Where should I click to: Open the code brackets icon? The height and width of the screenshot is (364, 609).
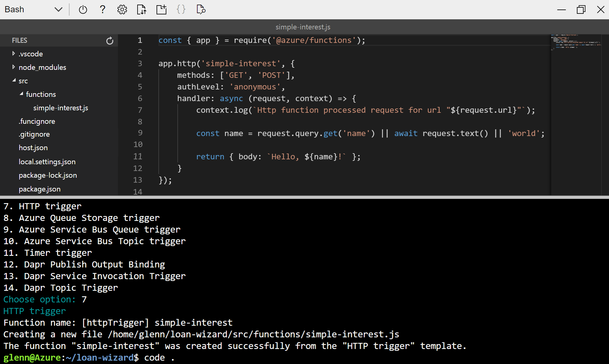tap(181, 9)
